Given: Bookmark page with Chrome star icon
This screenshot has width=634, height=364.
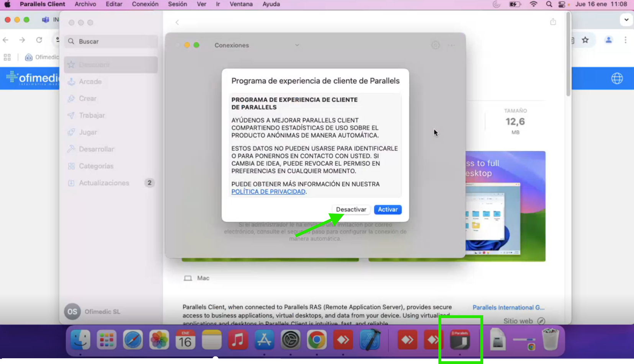Looking at the screenshot, I should (x=585, y=40).
